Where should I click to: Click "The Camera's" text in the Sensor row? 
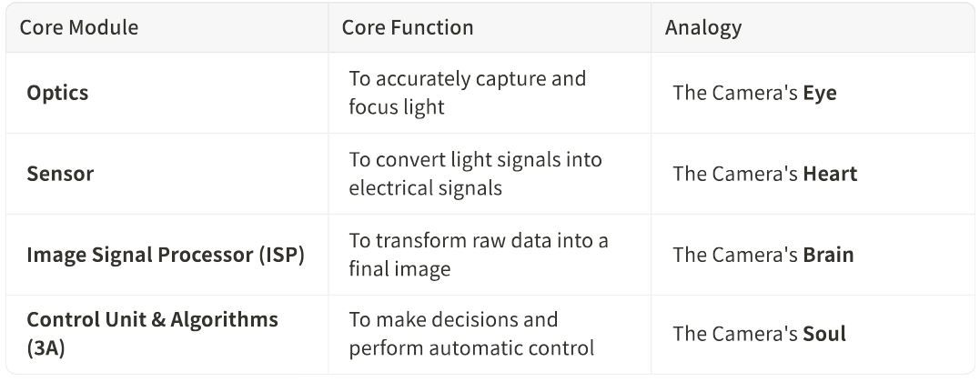[x=735, y=174]
